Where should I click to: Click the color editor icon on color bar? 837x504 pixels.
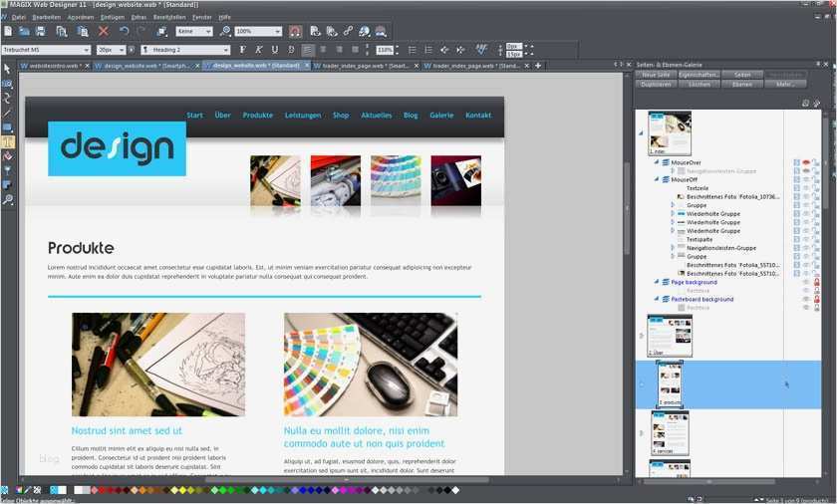(x=19, y=490)
